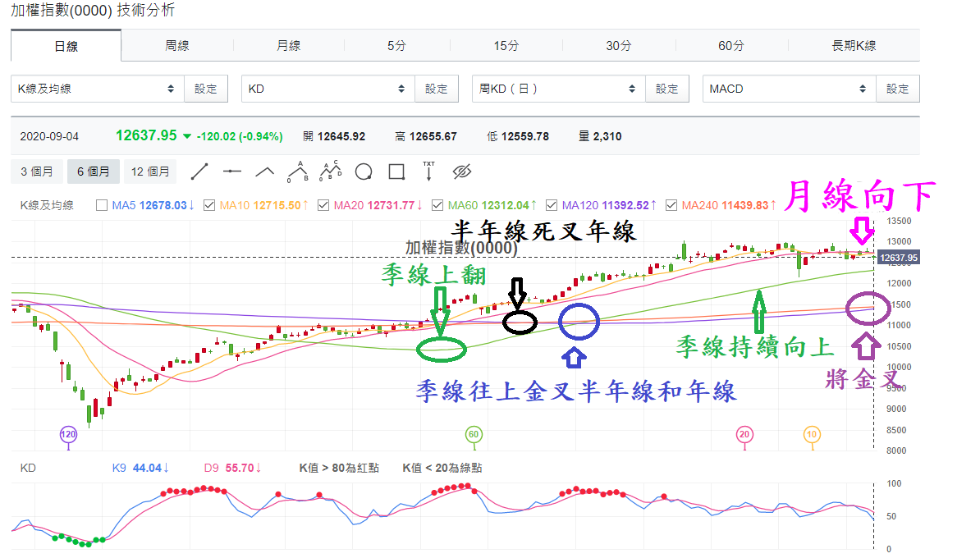
Task: Click the MA60 12312.04 value label
Action: pyautogui.click(x=492, y=205)
